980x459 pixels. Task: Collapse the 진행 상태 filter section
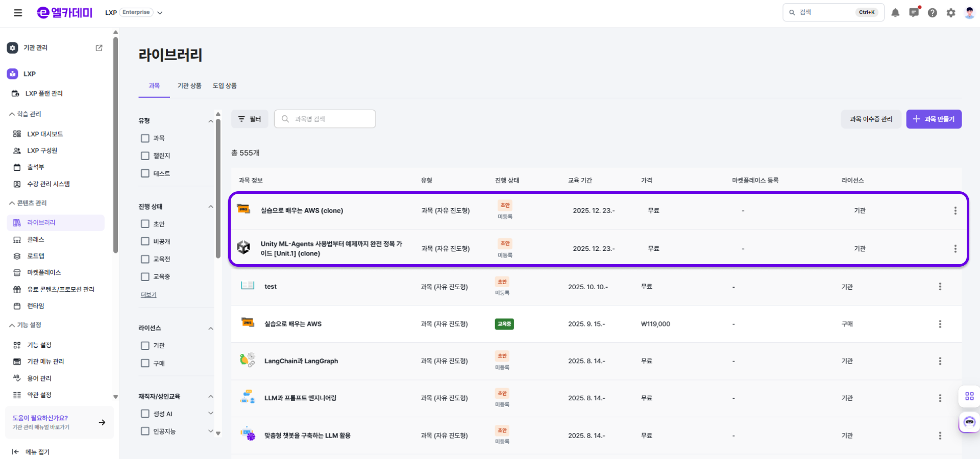tap(210, 207)
